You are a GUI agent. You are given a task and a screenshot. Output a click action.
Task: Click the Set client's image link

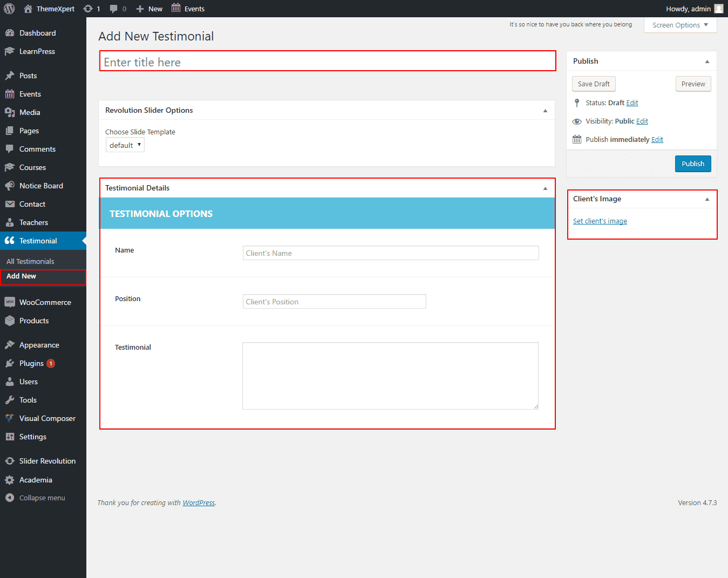pos(600,221)
